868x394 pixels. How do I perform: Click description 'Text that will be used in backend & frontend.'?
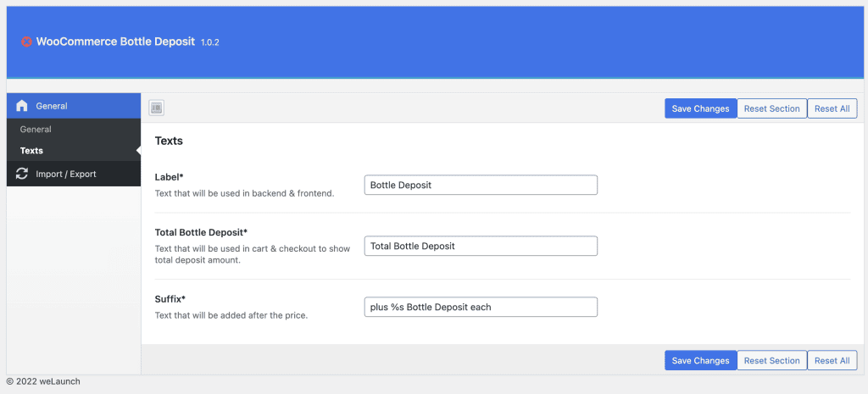click(245, 194)
